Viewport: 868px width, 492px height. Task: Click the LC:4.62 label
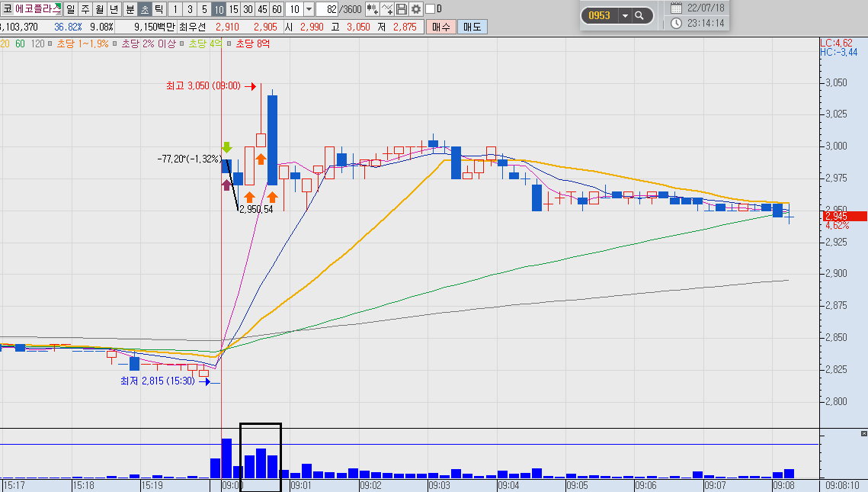point(837,43)
